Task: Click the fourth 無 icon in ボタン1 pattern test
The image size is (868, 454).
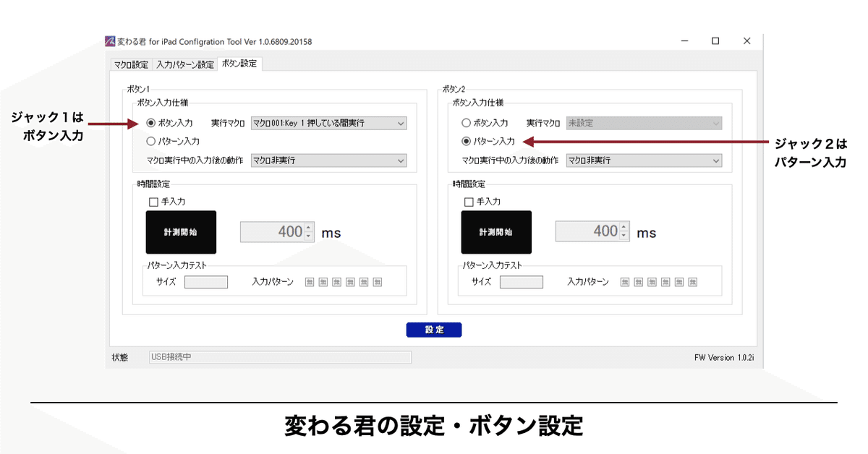Action: (x=350, y=283)
